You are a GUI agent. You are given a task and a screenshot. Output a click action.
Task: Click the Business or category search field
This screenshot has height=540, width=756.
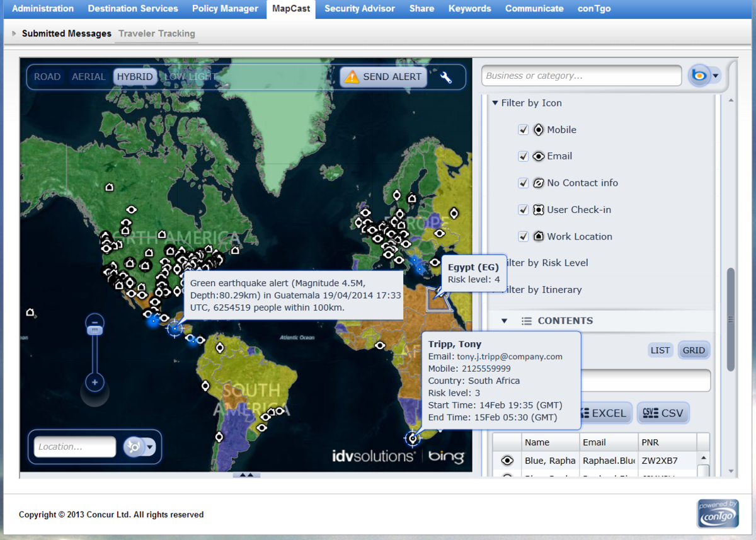coord(581,76)
